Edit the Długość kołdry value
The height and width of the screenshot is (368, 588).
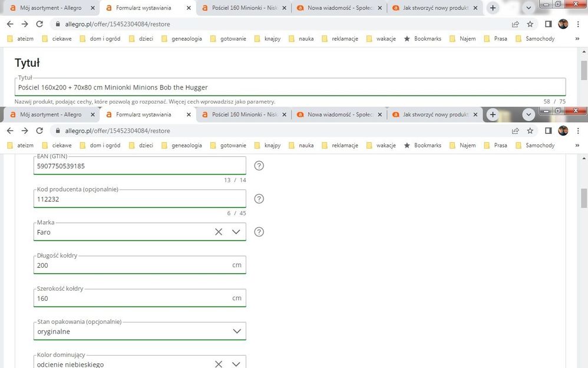coord(140,265)
